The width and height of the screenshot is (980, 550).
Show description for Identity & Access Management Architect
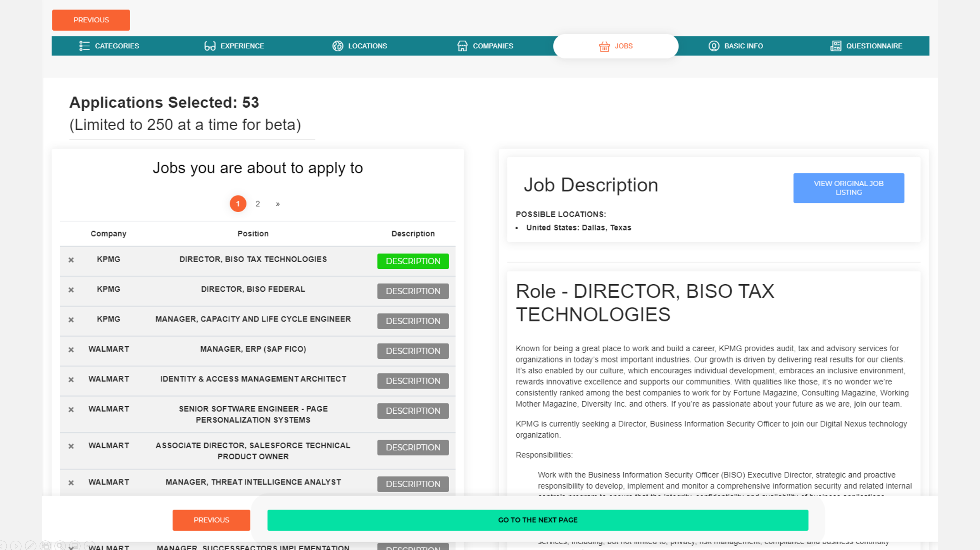click(412, 381)
